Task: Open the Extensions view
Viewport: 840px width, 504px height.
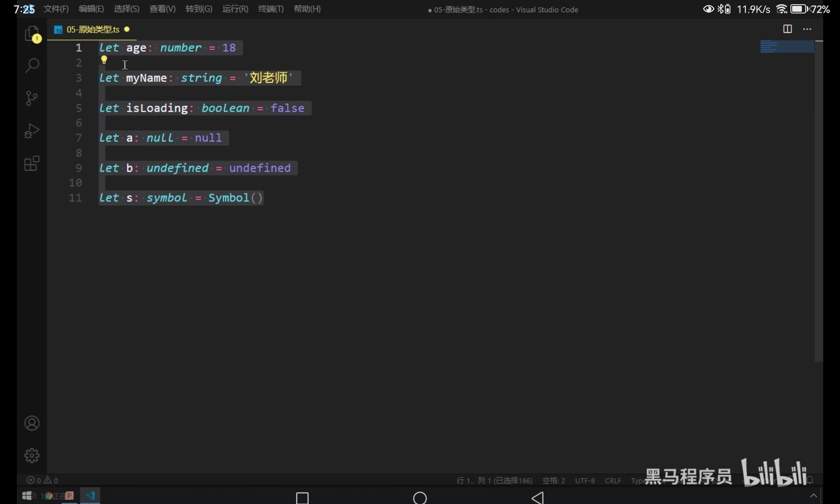Action: pos(32,163)
